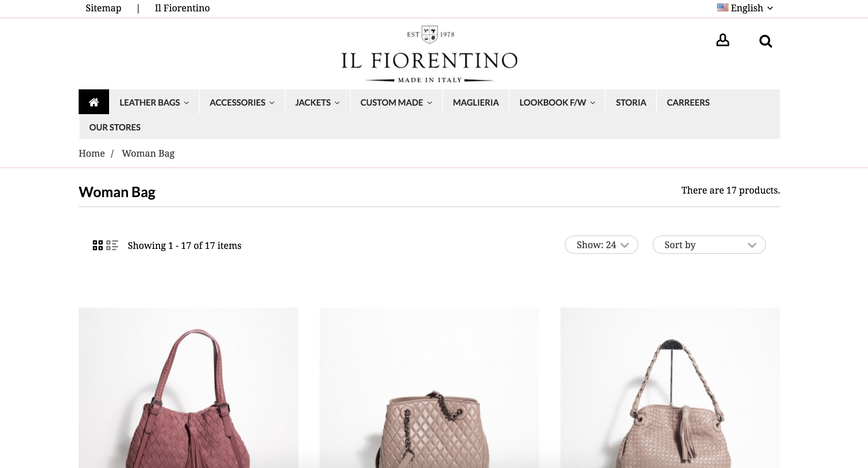The image size is (868, 468).
Task: Expand the Accessories menu
Action: coord(242,102)
